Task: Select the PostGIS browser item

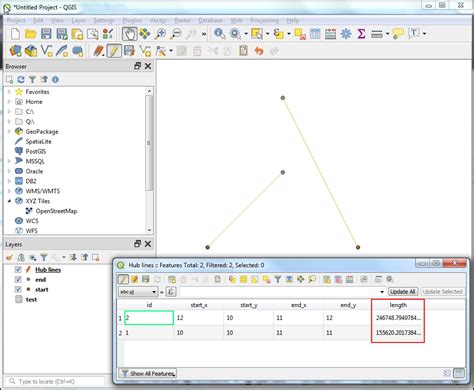Action: 36,151
